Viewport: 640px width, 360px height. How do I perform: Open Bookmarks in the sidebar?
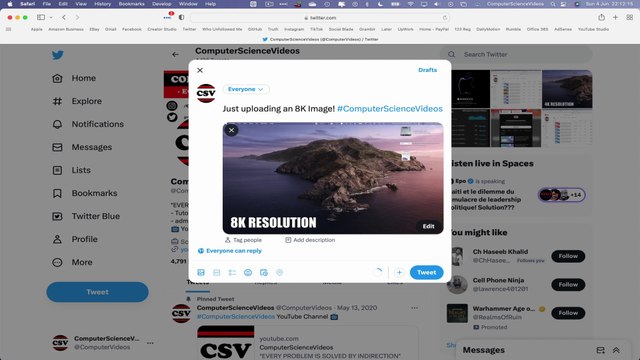84,193
